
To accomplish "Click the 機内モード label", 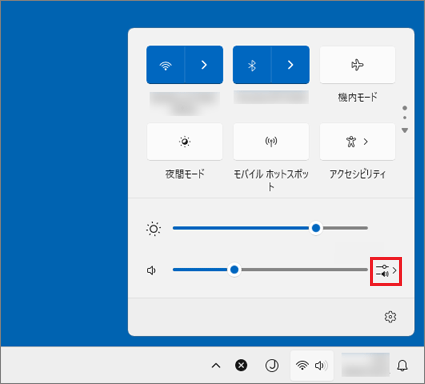I will point(357,97).
